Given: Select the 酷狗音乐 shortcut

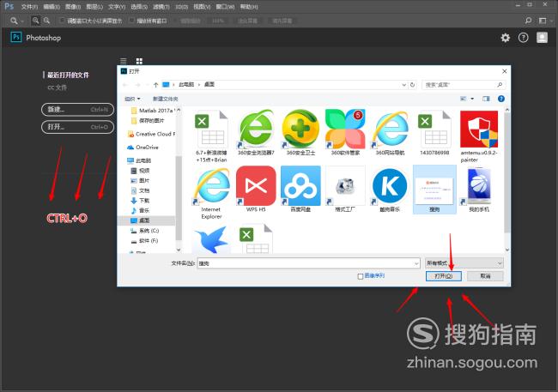Looking at the screenshot, I should point(390,190).
